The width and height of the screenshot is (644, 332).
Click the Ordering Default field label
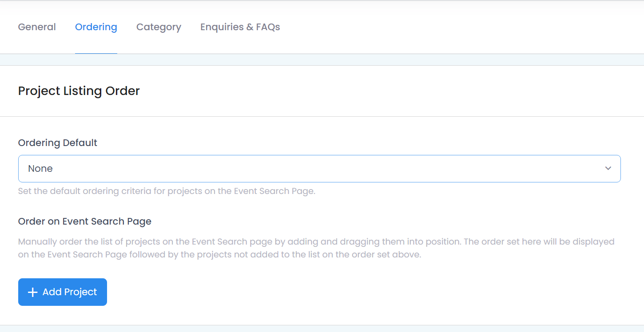coord(58,143)
